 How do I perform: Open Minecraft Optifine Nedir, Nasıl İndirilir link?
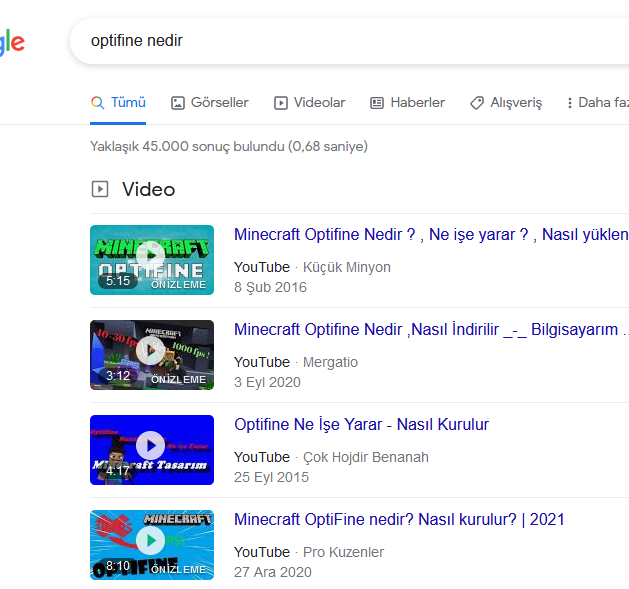coord(431,329)
